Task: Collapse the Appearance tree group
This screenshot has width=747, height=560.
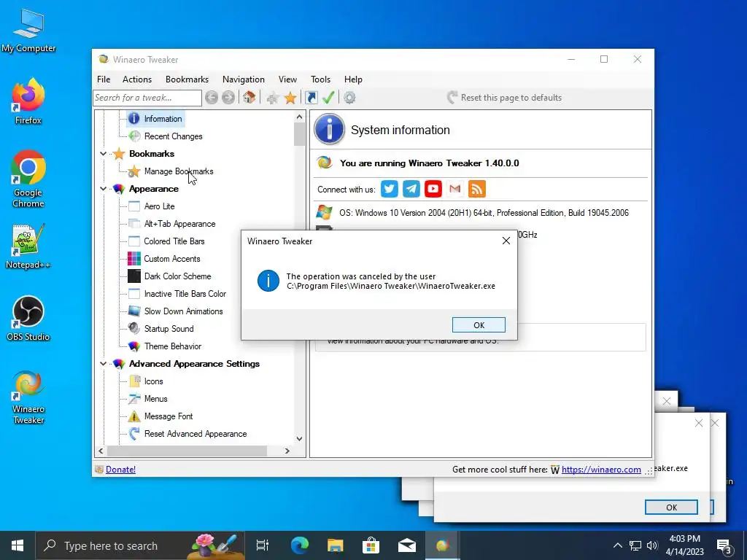Action: pos(104,189)
